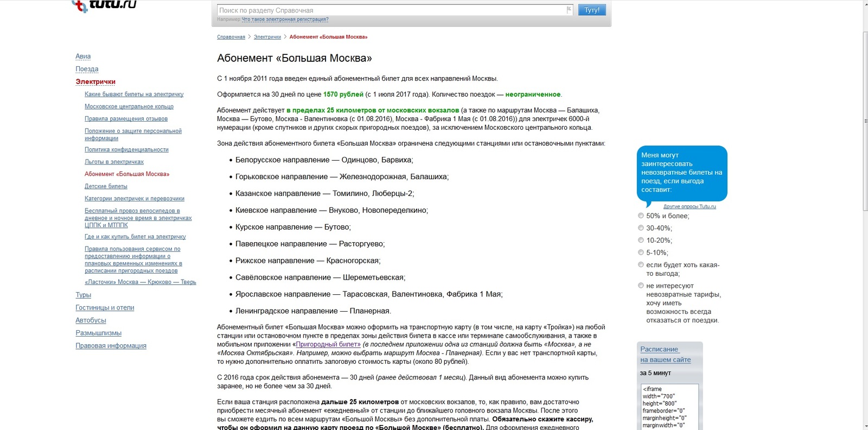Click the Белорусское направление list item
Viewport: 868px width, 430px height.
point(324,160)
